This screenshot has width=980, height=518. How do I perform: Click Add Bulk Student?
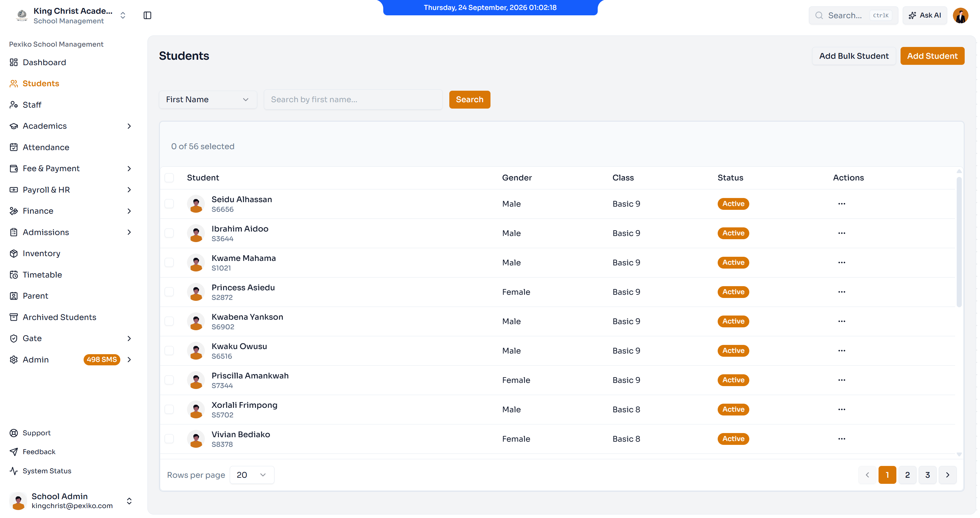click(854, 56)
